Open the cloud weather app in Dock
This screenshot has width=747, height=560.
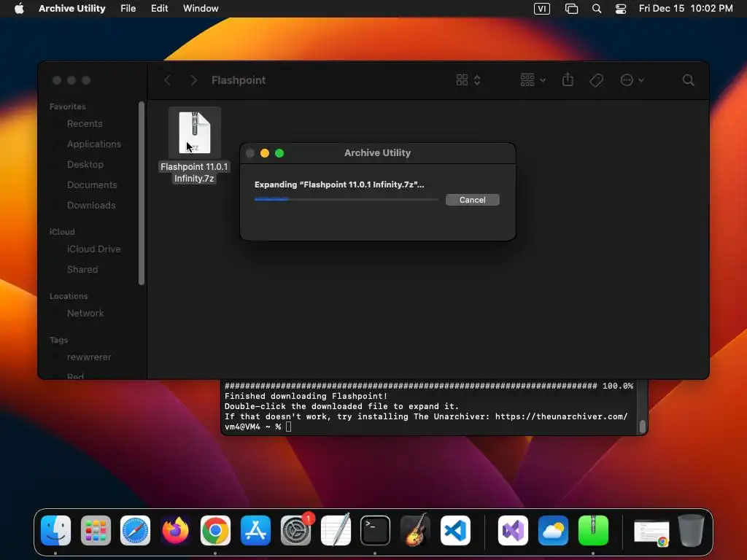click(x=553, y=531)
